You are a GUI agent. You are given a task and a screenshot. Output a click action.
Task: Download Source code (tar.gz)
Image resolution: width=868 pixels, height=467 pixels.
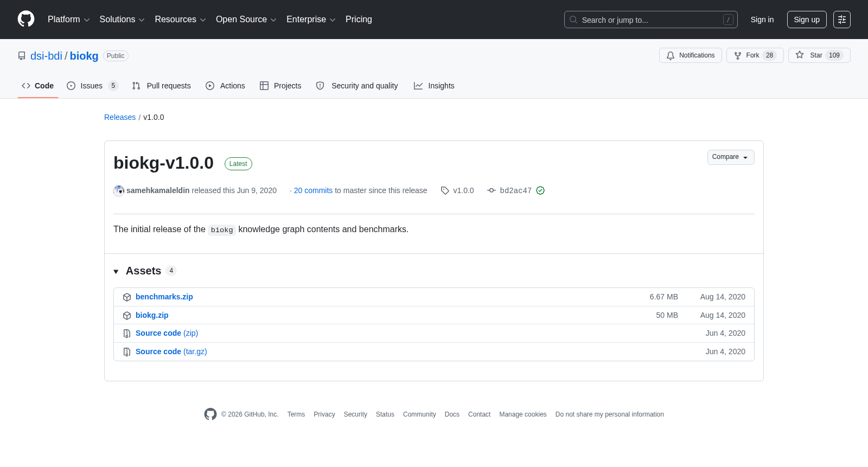[171, 351]
